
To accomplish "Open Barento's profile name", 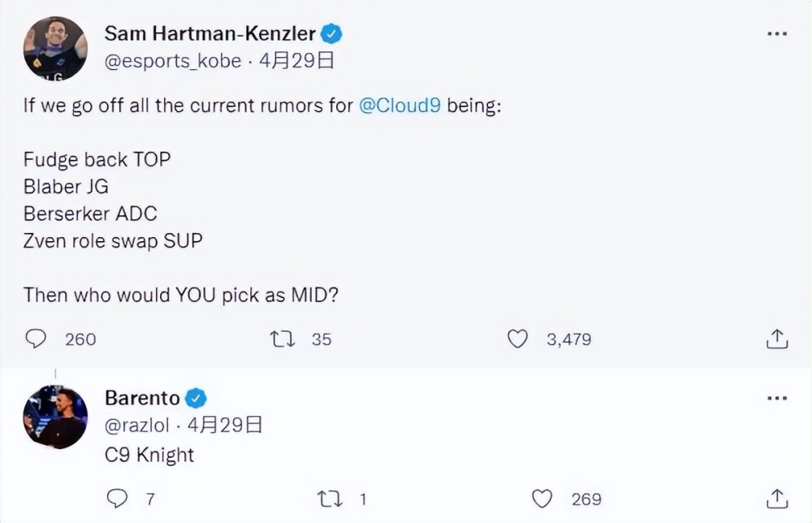I will tap(142, 397).
